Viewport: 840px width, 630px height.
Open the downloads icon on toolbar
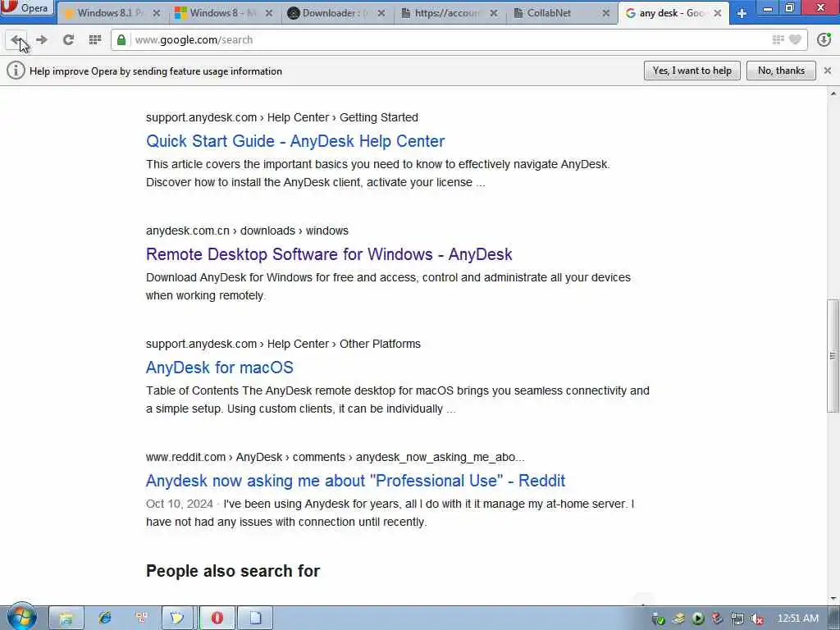[824, 39]
